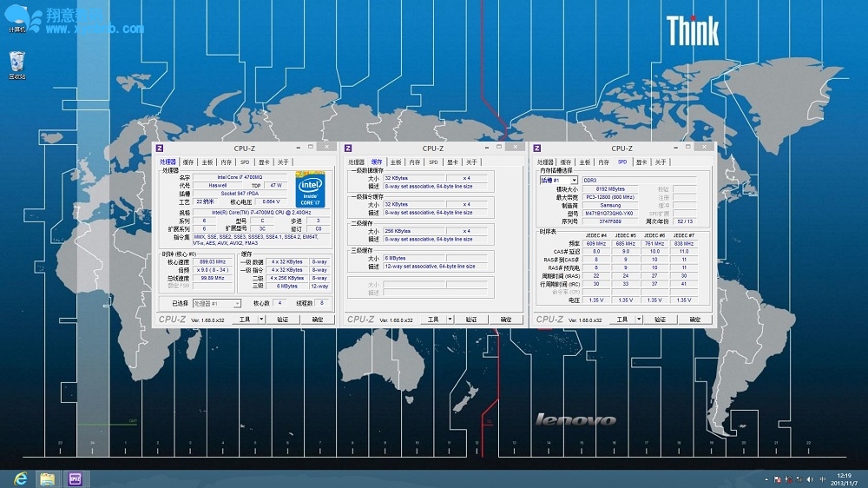Select 处理器 tab in middle CPU-Z window
The height and width of the screenshot is (488, 868).
357,162
